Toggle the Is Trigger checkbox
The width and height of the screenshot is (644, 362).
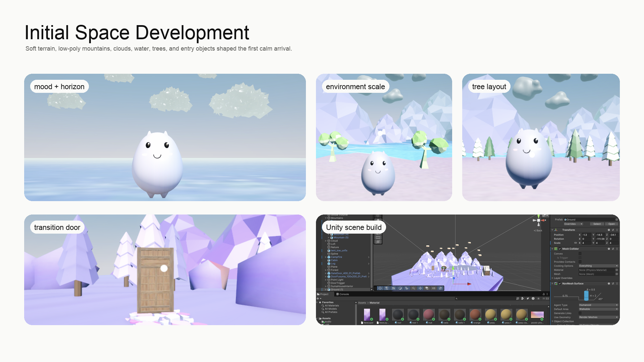580,258
